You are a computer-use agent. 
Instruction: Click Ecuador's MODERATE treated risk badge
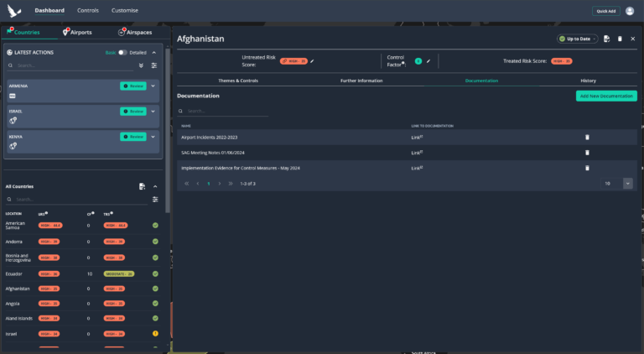[119, 273]
